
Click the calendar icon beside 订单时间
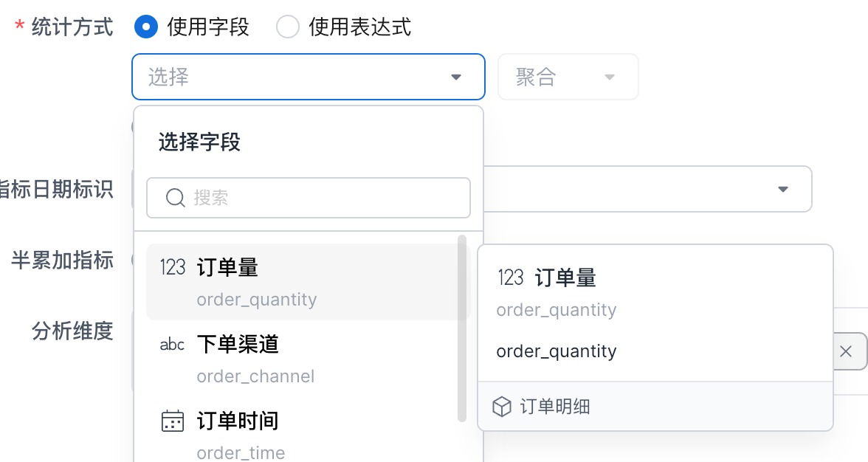click(172, 421)
